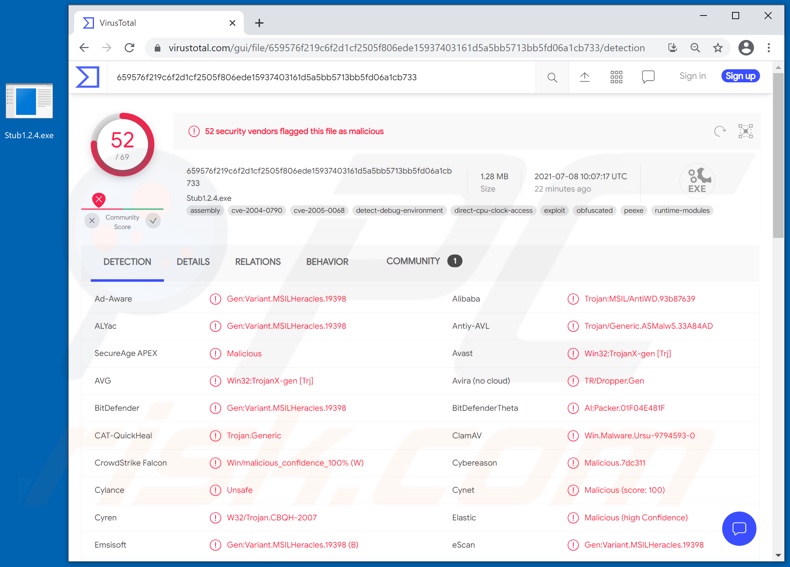Click the detect-debug-environment tag
The image size is (790, 567).
click(x=400, y=211)
